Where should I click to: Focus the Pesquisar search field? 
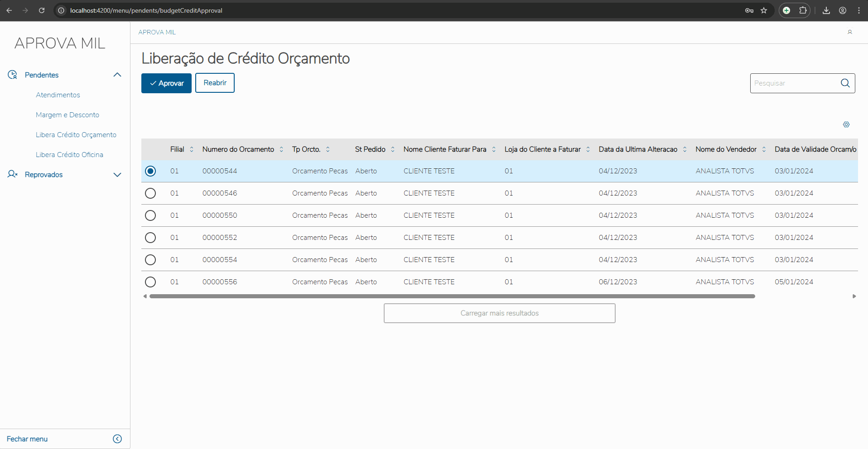click(x=794, y=83)
